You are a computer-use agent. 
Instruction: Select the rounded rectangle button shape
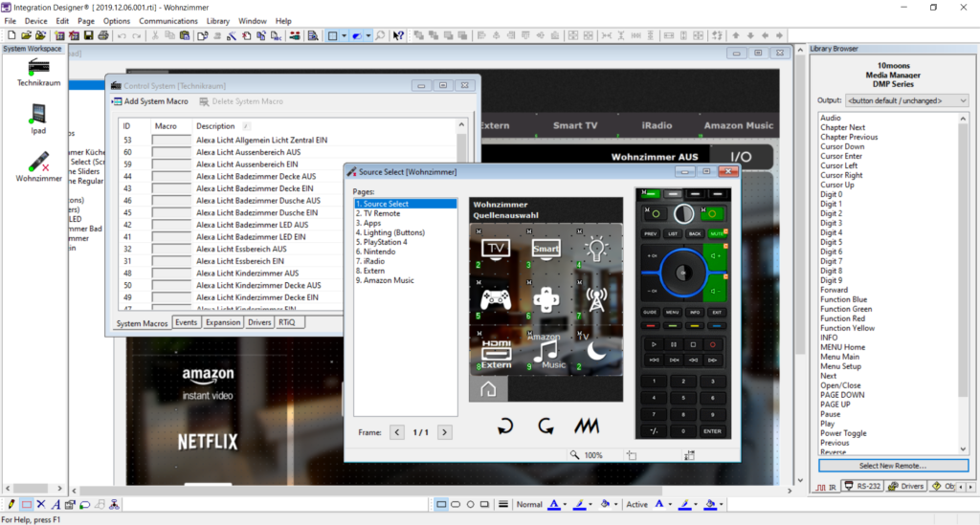[456, 504]
